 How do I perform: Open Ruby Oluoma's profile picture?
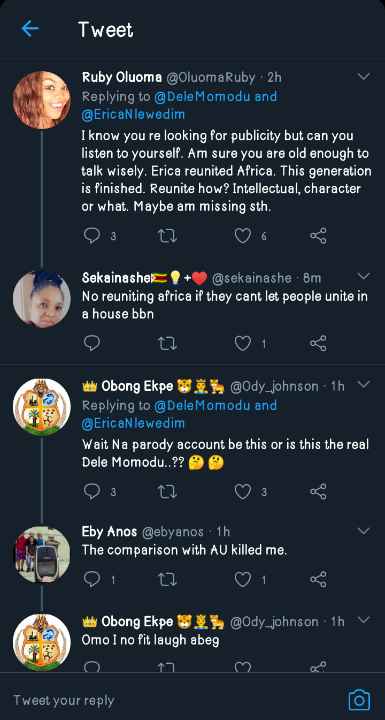point(41,100)
